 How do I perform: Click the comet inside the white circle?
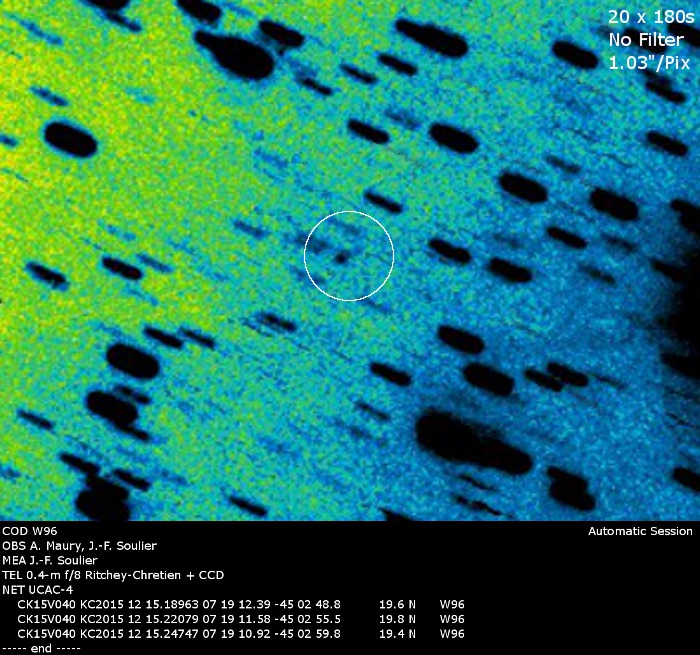[x=342, y=257]
